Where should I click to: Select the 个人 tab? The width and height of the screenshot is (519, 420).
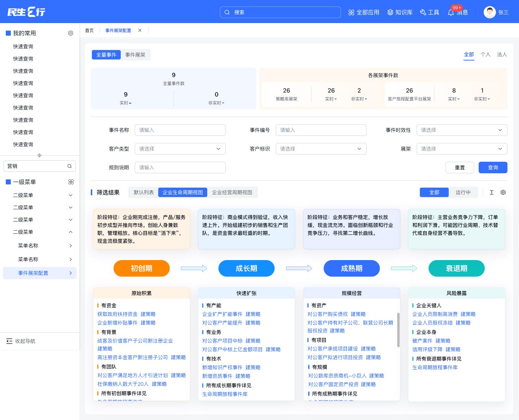485,54
